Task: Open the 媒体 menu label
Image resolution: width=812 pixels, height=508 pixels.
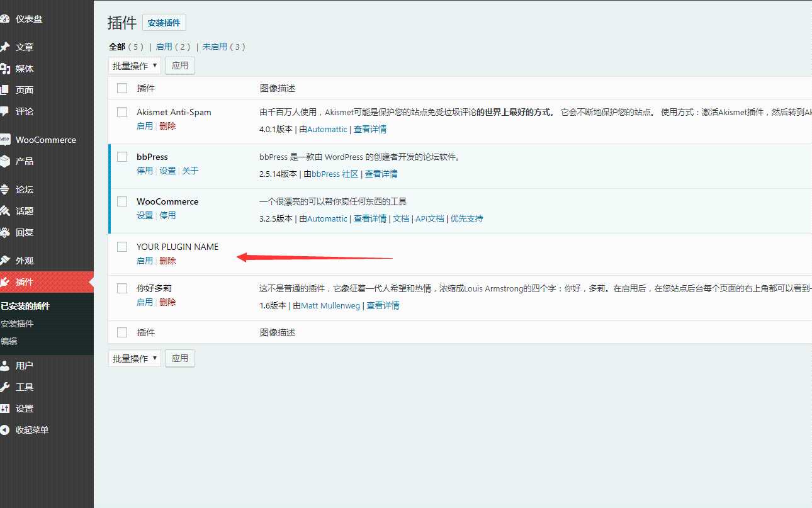Action: click(25, 69)
